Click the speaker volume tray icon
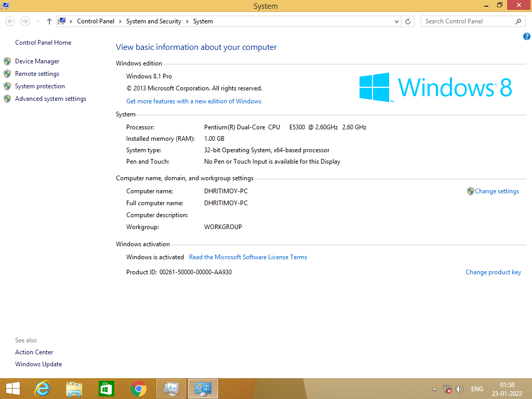This screenshot has width=532, height=399. [x=460, y=389]
